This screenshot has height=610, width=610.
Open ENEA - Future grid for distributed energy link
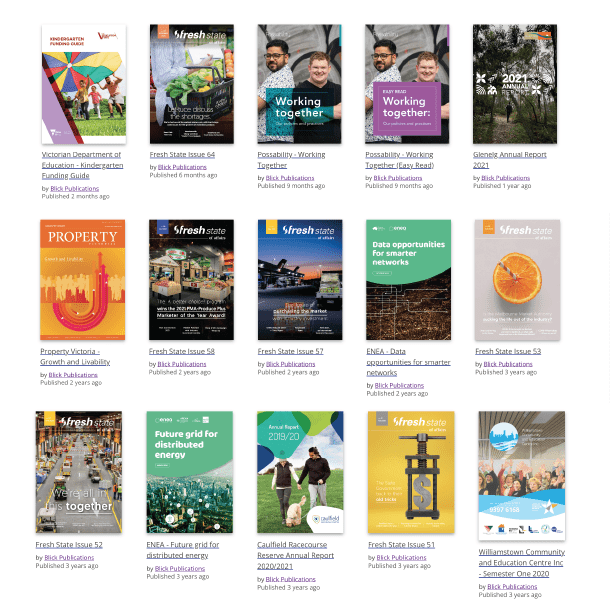(x=183, y=550)
